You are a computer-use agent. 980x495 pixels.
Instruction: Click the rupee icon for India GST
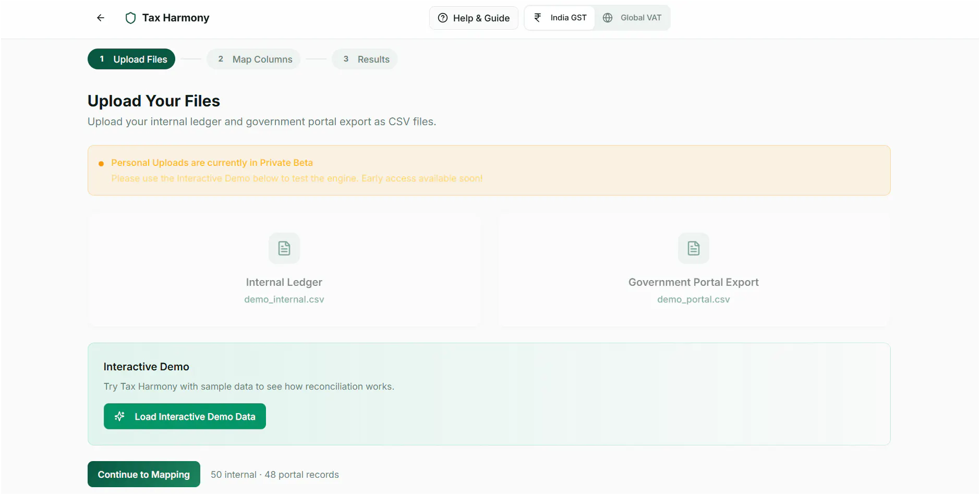[538, 18]
